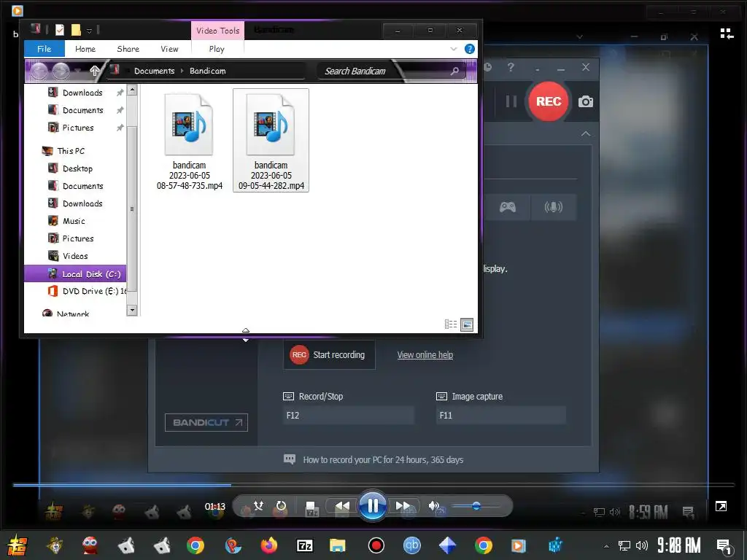747x560 pixels.
Task: Expand the Explorer ribbon chevron
Action: (x=454, y=49)
